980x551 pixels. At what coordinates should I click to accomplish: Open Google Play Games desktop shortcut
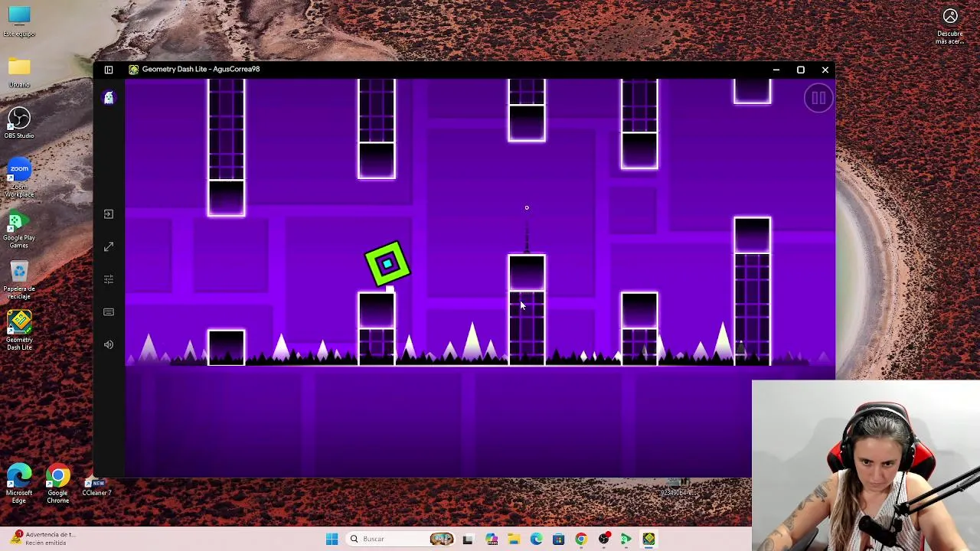pyautogui.click(x=19, y=230)
